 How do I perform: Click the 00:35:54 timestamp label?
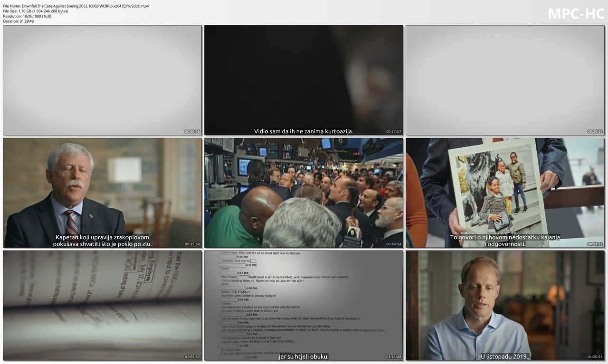point(192,244)
